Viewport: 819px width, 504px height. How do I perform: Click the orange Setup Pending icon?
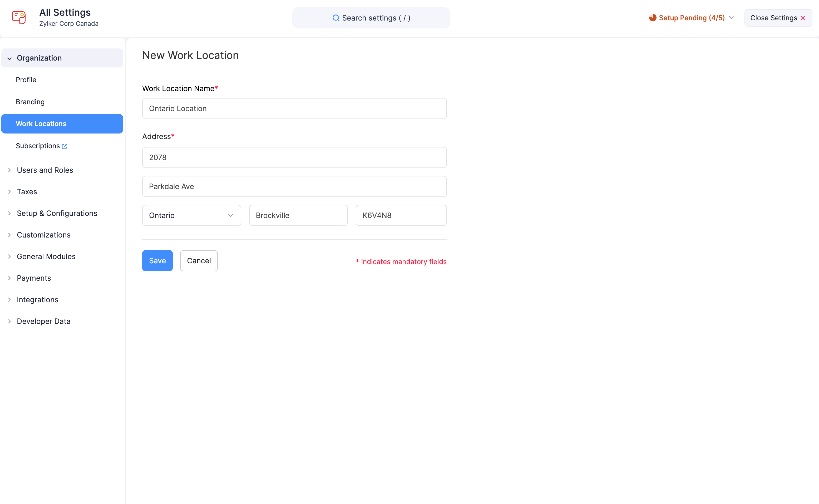click(653, 18)
